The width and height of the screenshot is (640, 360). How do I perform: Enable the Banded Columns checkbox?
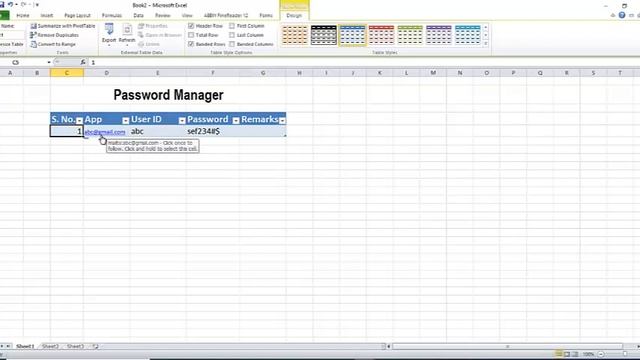(232, 44)
